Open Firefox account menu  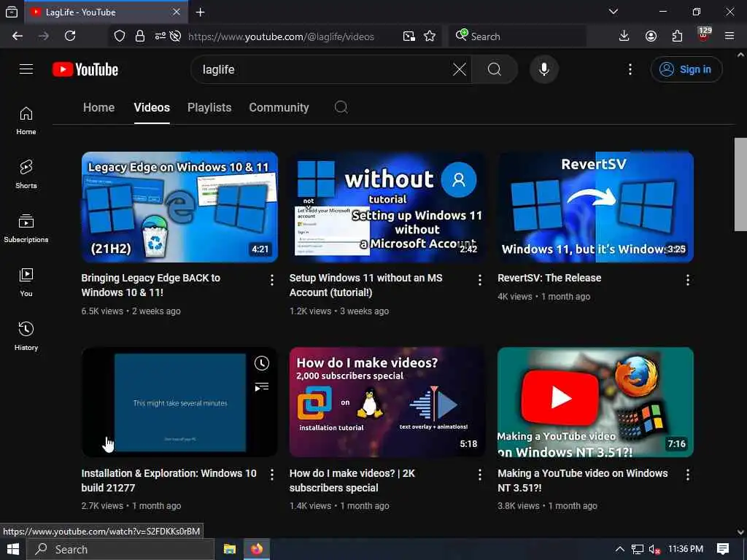pyautogui.click(x=651, y=36)
